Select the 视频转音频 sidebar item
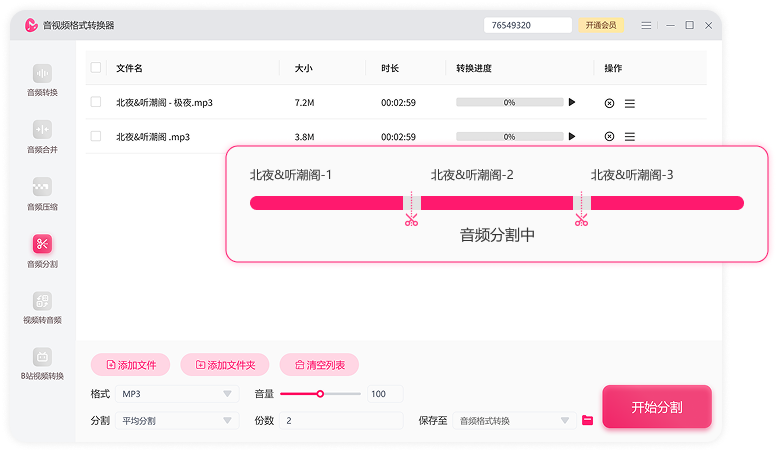Image resolution: width=777 pixels, height=452 pixels. click(42, 307)
